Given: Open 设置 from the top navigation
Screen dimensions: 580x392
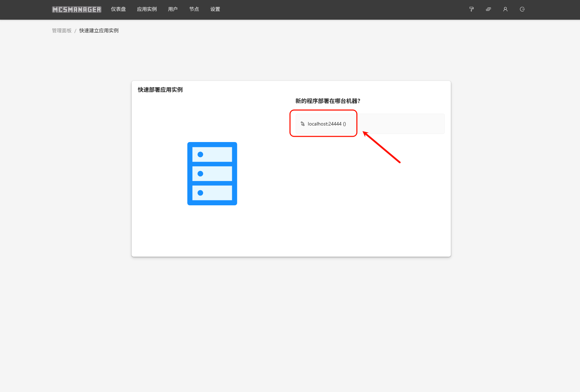Looking at the screenshot, I should 215,9.
